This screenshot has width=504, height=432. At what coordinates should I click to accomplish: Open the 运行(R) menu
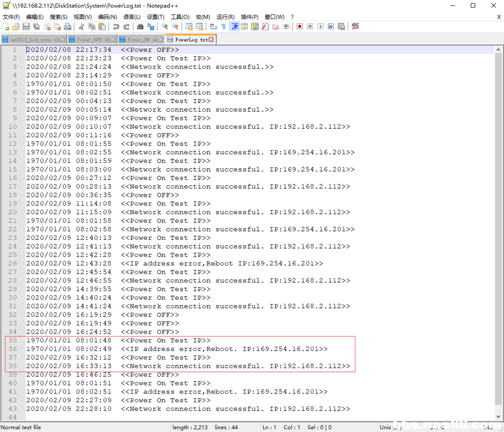(x=225, y=17)
